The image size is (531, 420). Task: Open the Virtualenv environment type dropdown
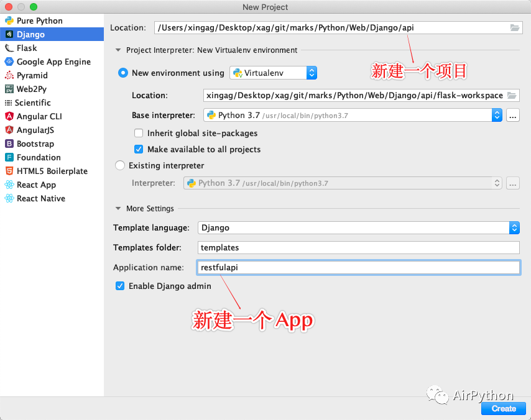(274, 73)
